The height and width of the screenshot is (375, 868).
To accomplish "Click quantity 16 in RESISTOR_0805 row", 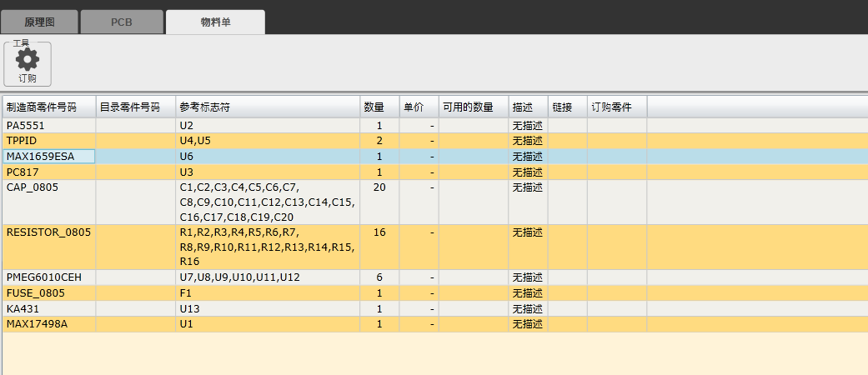I will click(379, 232).
